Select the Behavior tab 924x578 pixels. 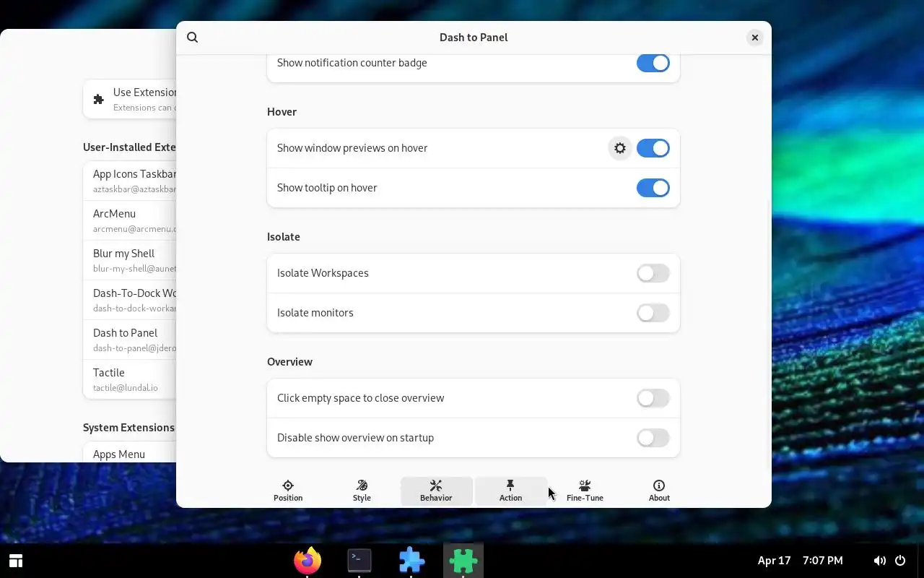click(x=436, y=491)
